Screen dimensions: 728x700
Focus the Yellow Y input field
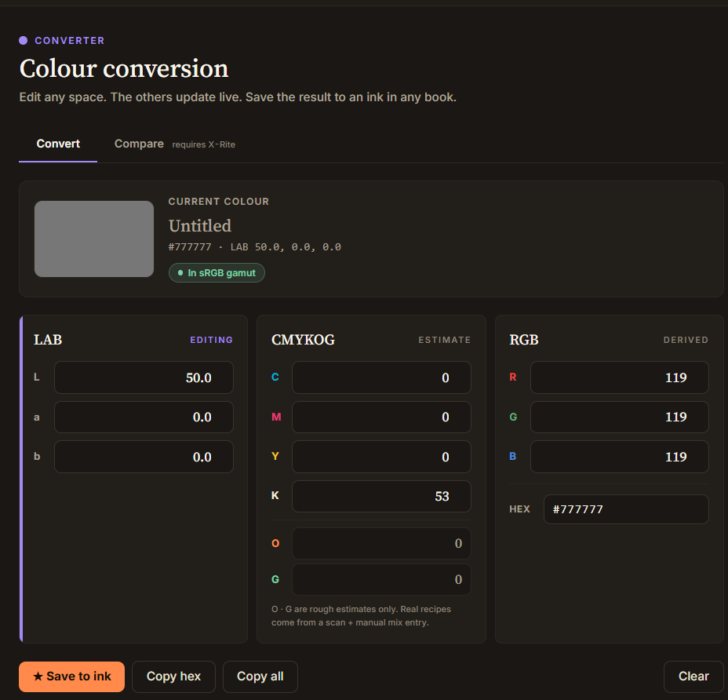pos(381,457)
